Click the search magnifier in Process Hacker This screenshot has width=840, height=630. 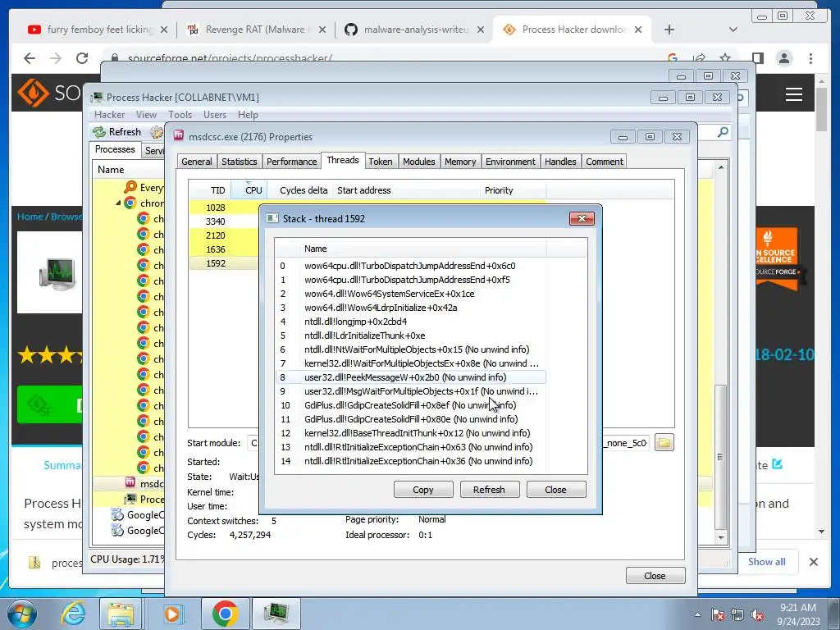point(723,132)
